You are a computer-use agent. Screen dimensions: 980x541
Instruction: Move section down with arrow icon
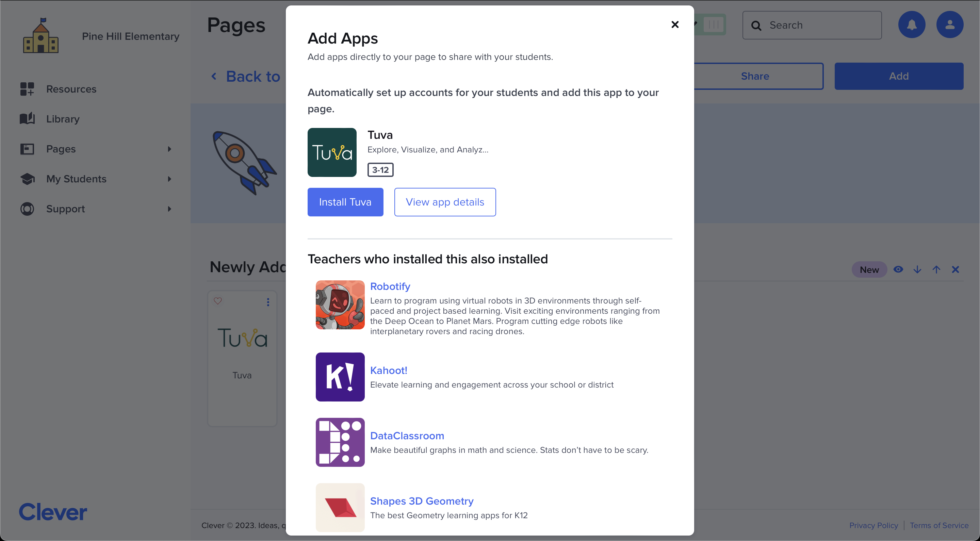917,269
